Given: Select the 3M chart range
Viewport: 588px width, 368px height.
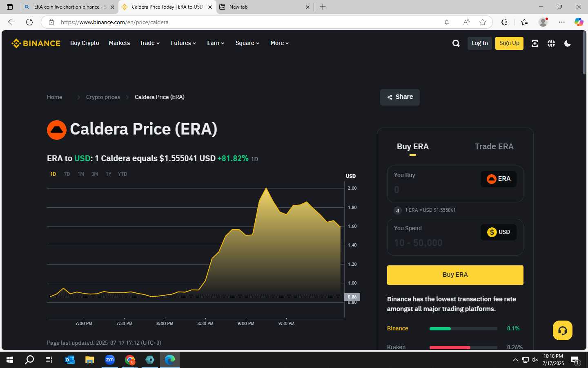Looking at the screenshot, I should (95, 174).
